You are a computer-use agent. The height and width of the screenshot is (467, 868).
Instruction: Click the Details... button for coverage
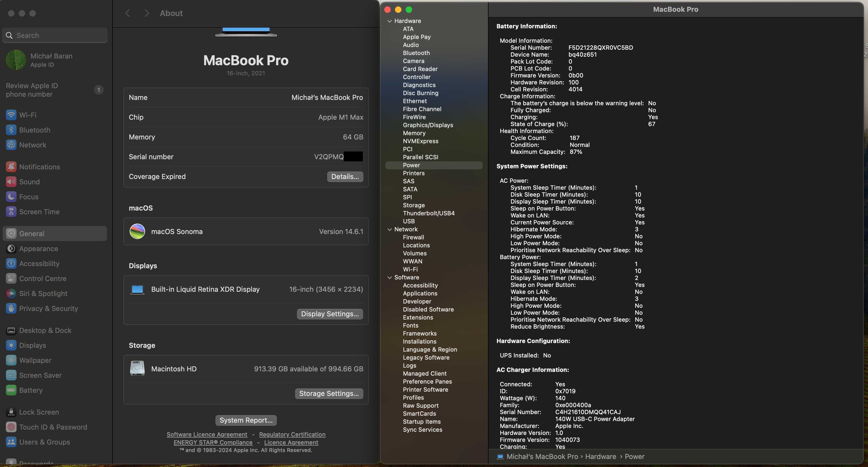[345, 177]
